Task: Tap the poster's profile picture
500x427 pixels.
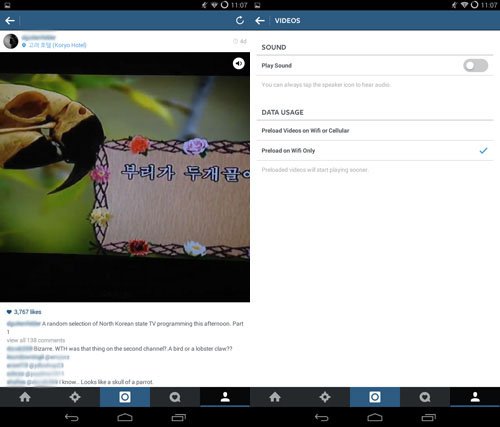Action: tap(11, 41)
